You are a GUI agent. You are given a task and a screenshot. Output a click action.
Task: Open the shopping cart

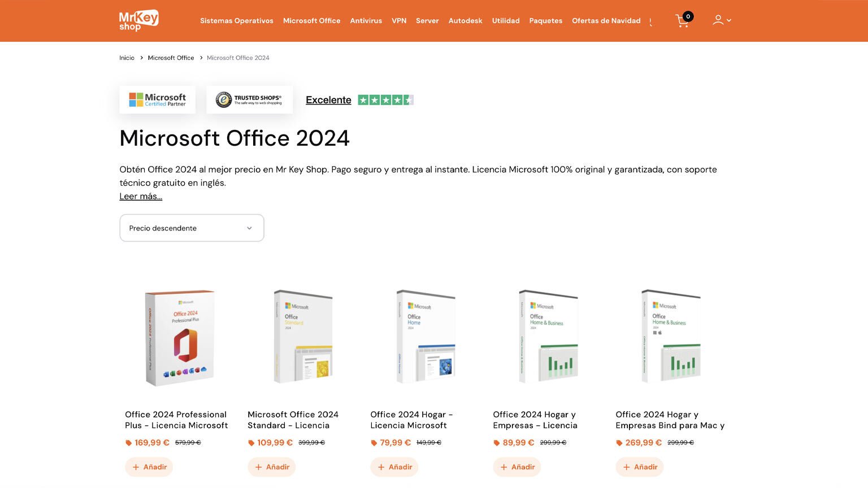pyautogui.click(x=682, y=20)
